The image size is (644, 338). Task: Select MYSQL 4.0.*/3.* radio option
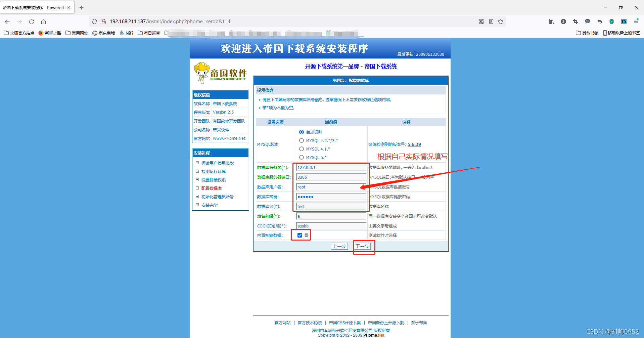(x=302, y=140)
